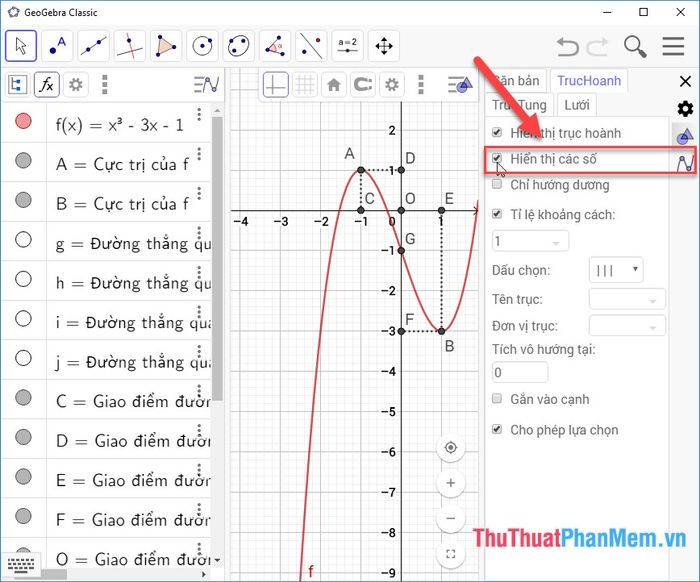Open the distance ratio dropdown showing 1
Viewport: 700px width, 582px height.
[530, 241]
